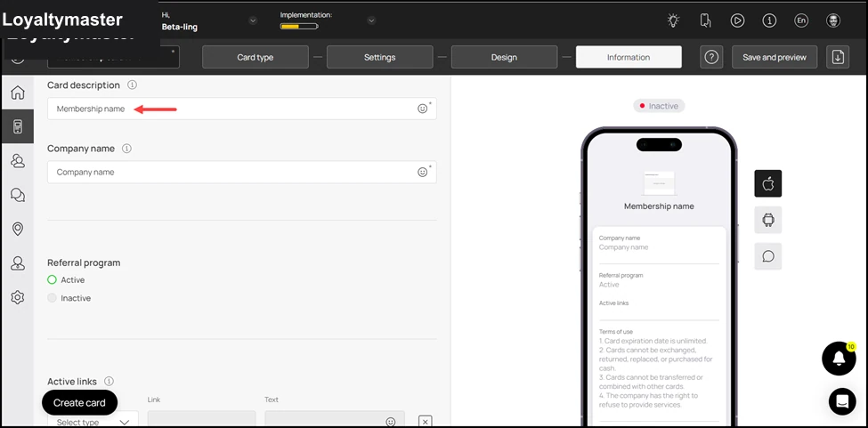The image size is (868, 428).
Task: Go to Home in the sidebar
Action: (18, 92)
